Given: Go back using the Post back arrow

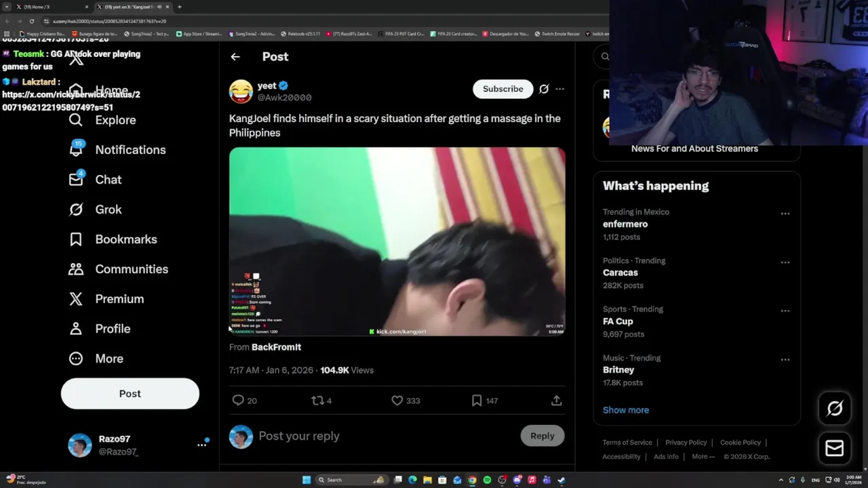Looking at the screenshot, I should 235,57.
